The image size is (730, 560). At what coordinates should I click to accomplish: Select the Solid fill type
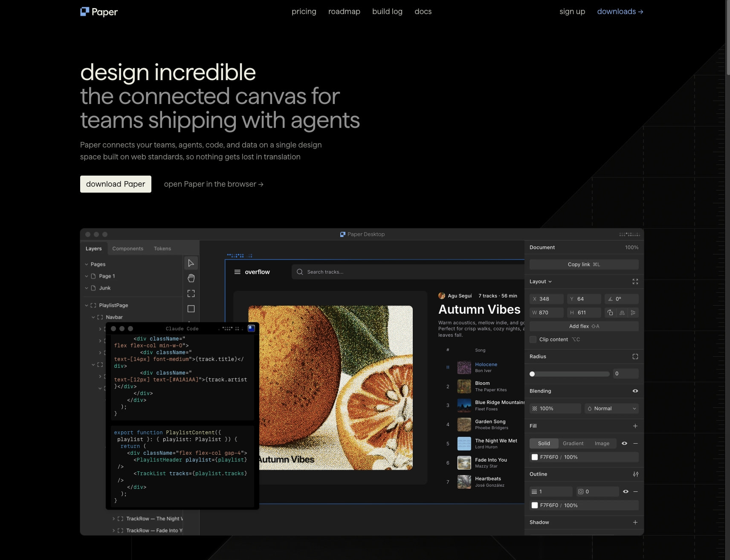pos(544,444)
